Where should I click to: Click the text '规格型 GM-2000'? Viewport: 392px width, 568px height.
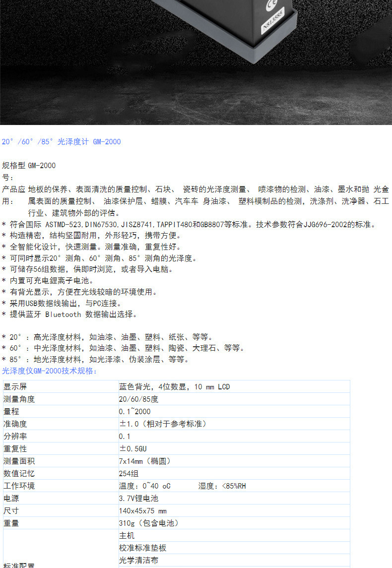tap(29, 166)
